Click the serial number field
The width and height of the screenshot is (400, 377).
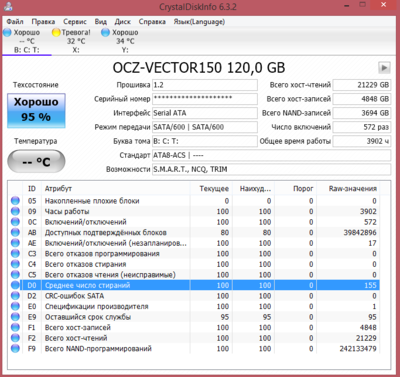(x=205, y=99)
